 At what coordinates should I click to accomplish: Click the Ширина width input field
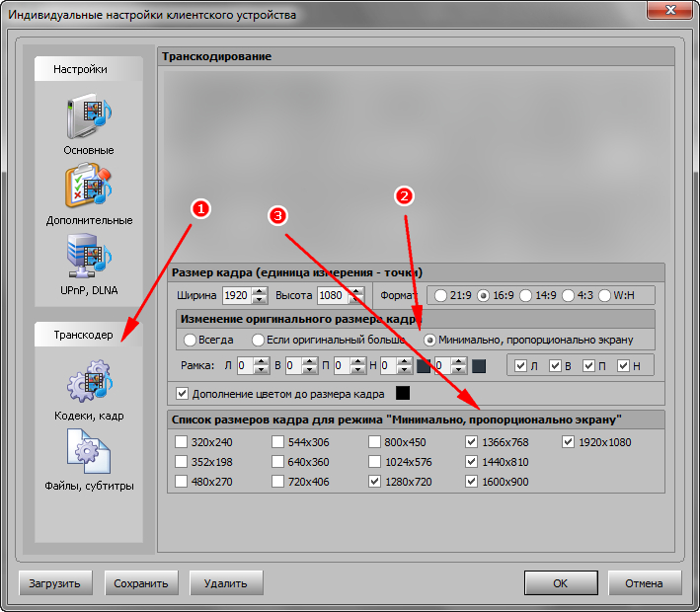click(236, 295)
